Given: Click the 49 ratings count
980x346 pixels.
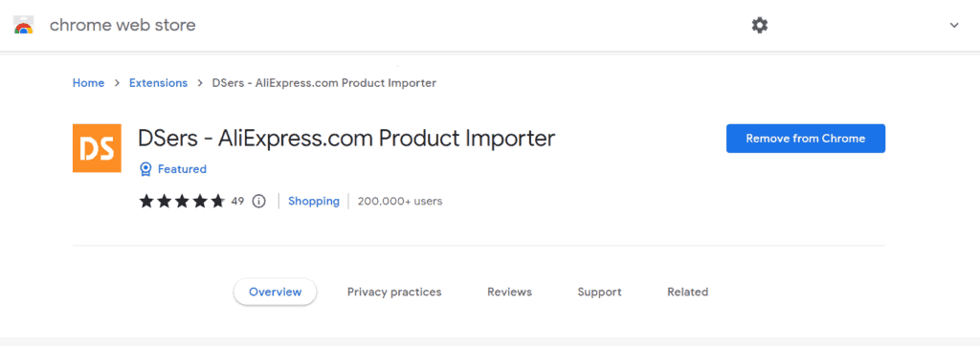Looking at the screenshot, I should coord(237,201).
